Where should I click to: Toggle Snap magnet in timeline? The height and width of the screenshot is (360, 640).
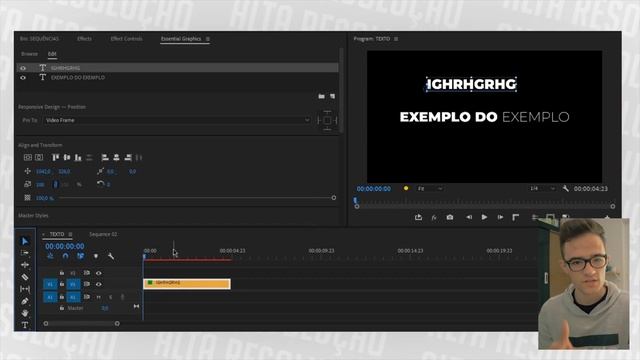[x=65, y=256]
